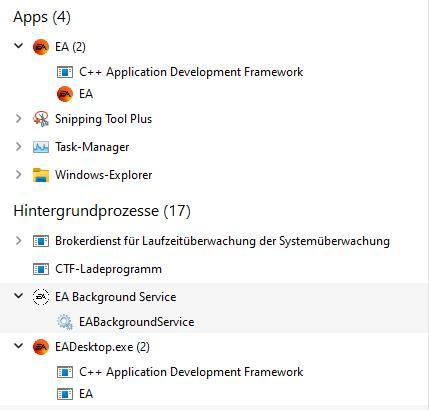Collapse the EADesktop.exe (2) group
Image resolution: width=429 pixels, height=410 pixels.
(19, 346)
